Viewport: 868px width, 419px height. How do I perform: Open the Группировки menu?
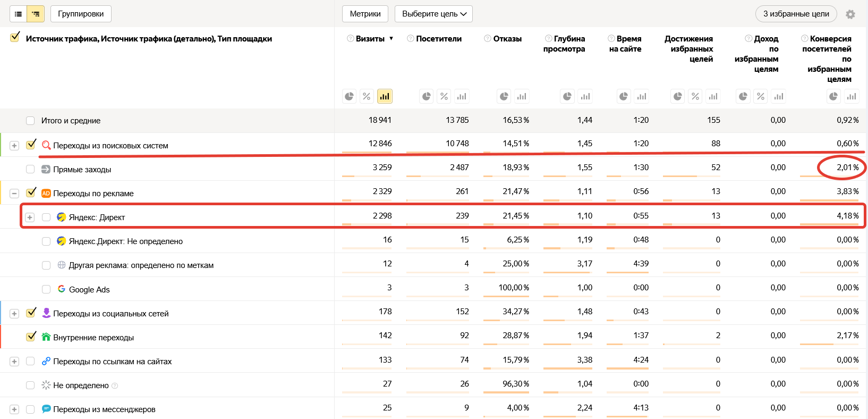click(81, 14)
